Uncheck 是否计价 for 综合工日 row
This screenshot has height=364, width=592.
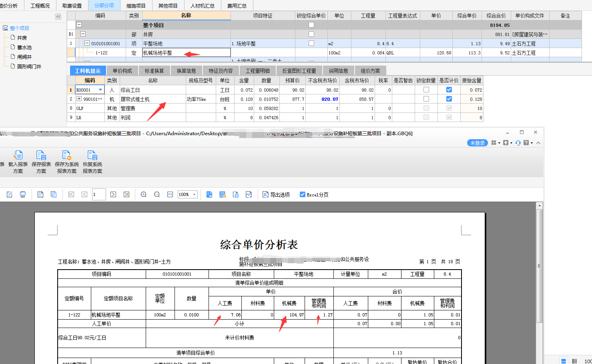tap(449, 90)
